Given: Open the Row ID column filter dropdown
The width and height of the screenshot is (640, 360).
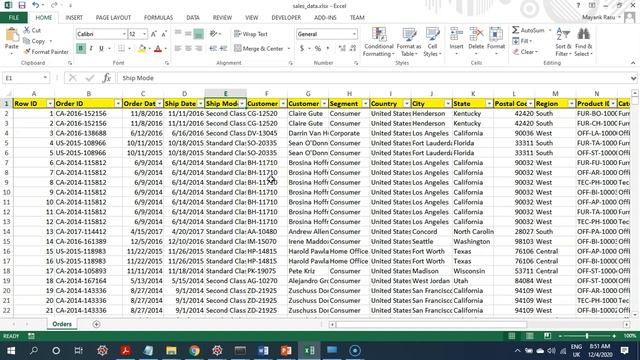Looking at the screenshot, I should tap(50, 104).
